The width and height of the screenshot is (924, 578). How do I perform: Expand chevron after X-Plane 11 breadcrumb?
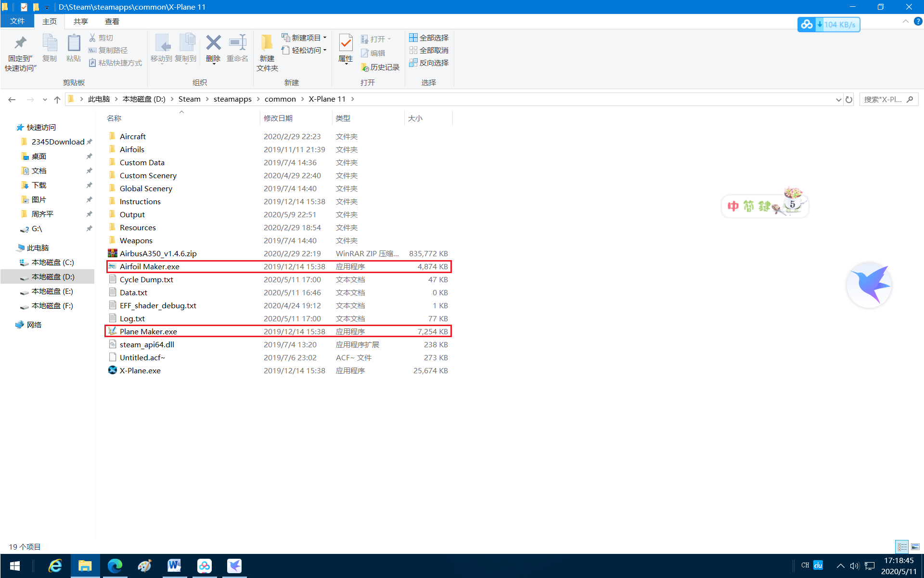353,99
